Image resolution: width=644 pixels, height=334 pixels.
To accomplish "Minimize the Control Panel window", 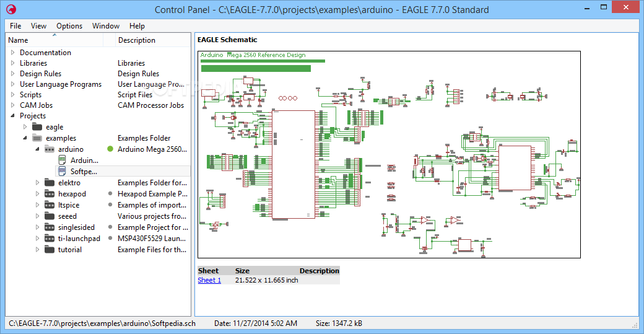I will click(587, 7).
